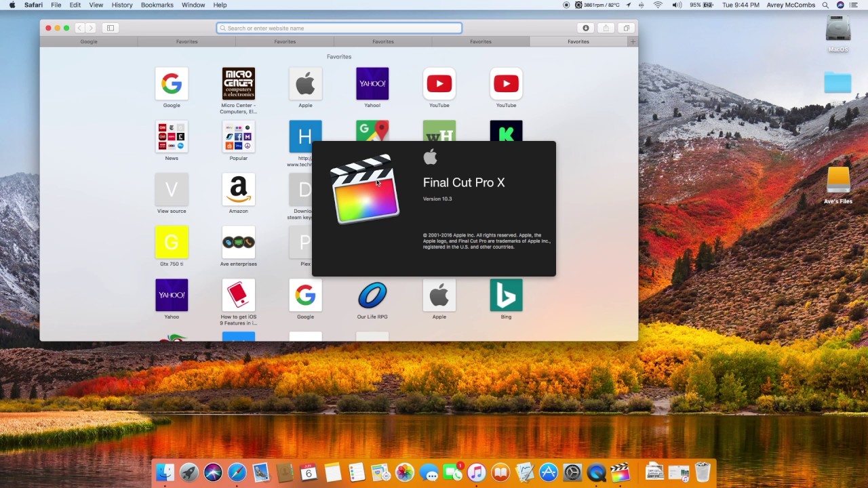Click the Safari address search field

click(x=339, y=28)
